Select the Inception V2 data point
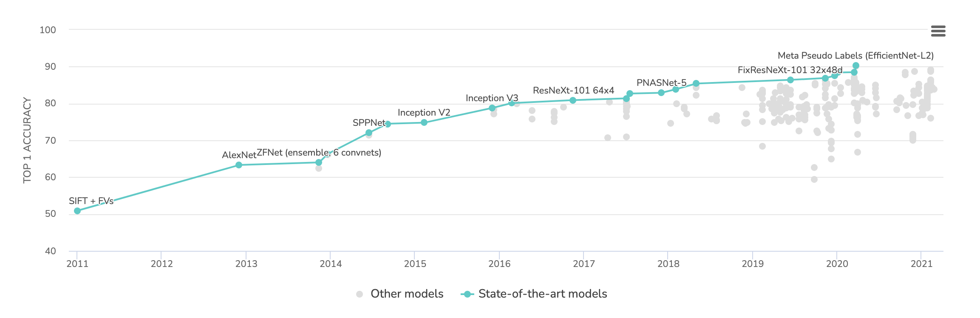Screen dimensions: 980x318 424,122
